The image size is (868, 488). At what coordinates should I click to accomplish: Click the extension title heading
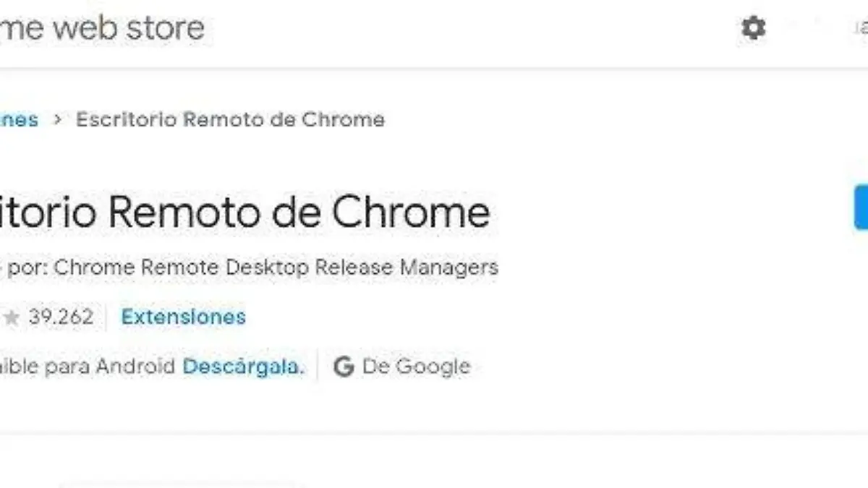tap(246, 212)
